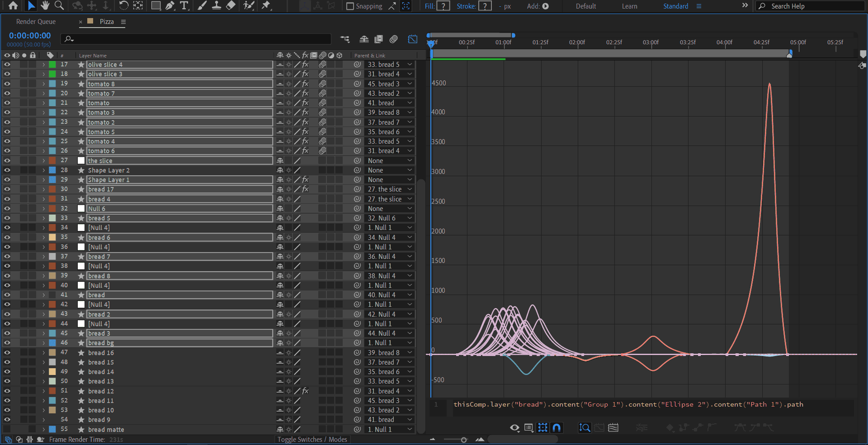Enable the Snapping checkbox
This screenshot has height=445, width=868.
coord(350,6)
